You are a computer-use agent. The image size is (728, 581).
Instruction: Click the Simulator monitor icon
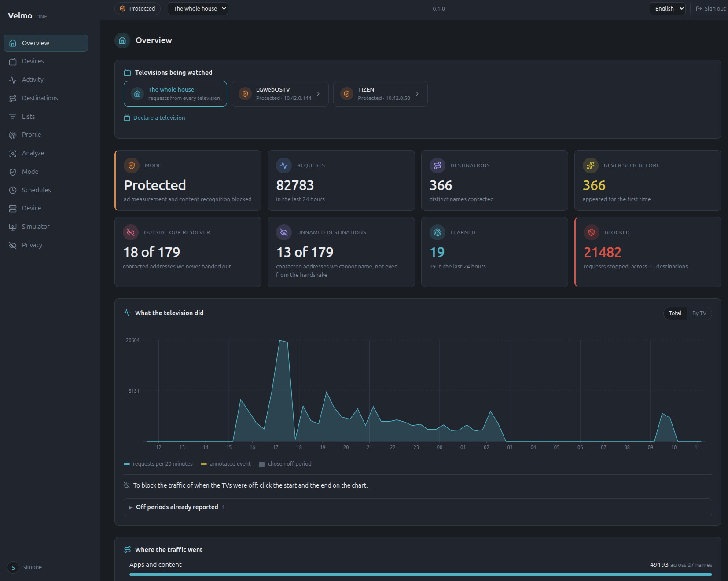pyautogui.click(x=13, y=227)
